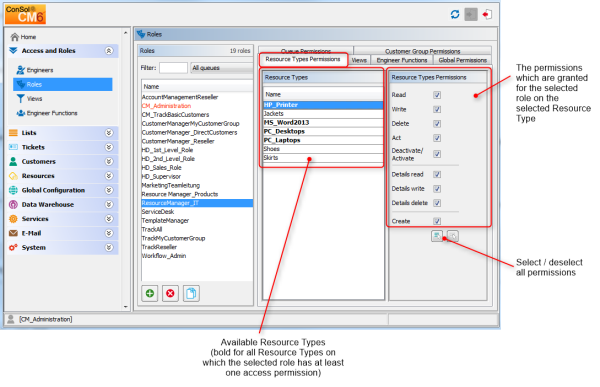This screenshot has width=600, height=387.
Task: Delete role with the red X button
Action: pyautogui.click(x=170, y=294)
